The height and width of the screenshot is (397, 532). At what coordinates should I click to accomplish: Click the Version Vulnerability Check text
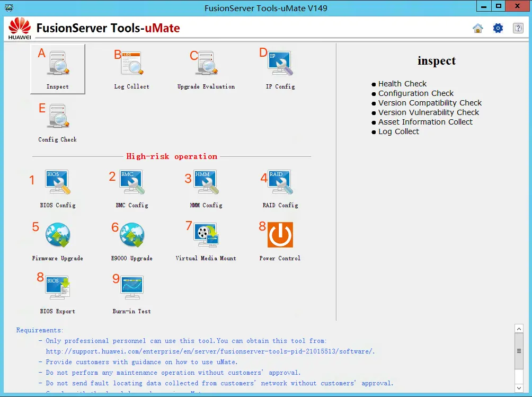coord(429,112)
